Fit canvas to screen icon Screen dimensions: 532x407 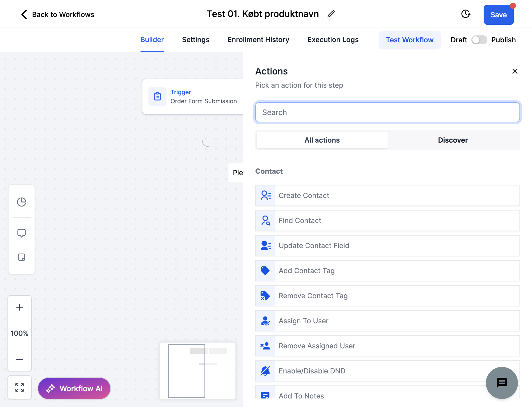click(x=20, y=387)
